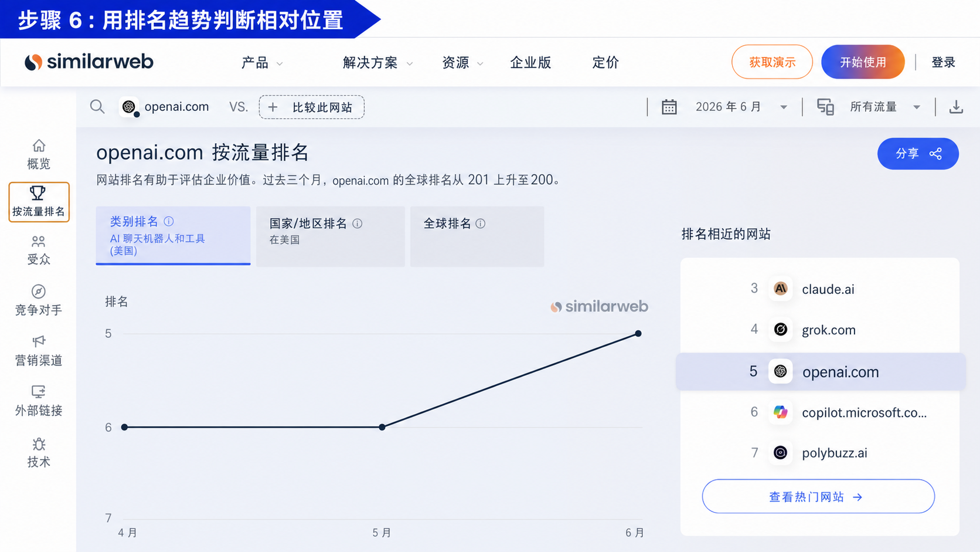Download the report with the download icon
Image resolution: width=980 pixels, height=552 pixels.
click(956, 107)
